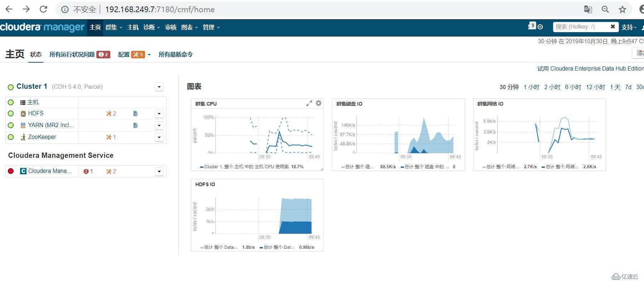Viewport: 644px width, 281px height.
Task: Open HDFS configuration issues wrench icon
Action: tap(111, 113)
